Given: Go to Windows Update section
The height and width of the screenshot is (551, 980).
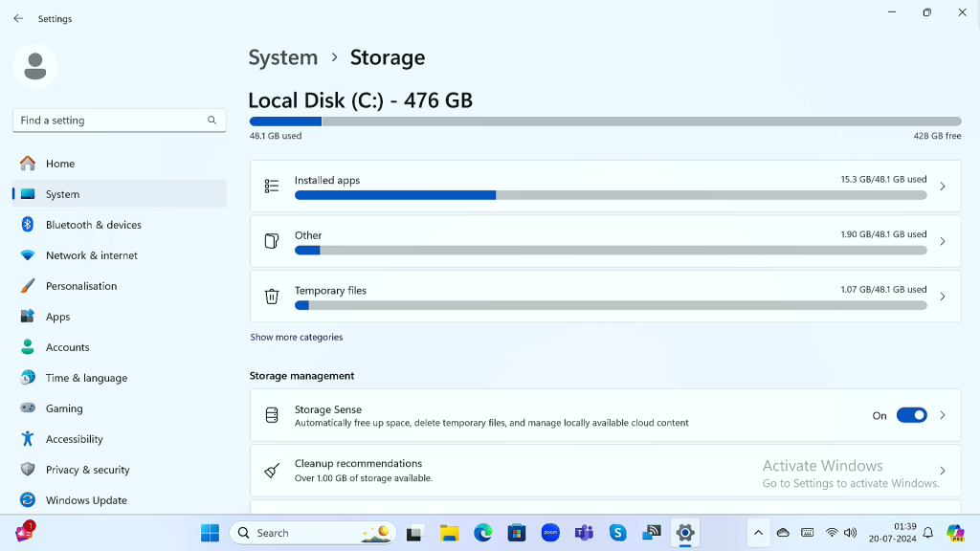Looking at the screenshot, I should point(86,500).
